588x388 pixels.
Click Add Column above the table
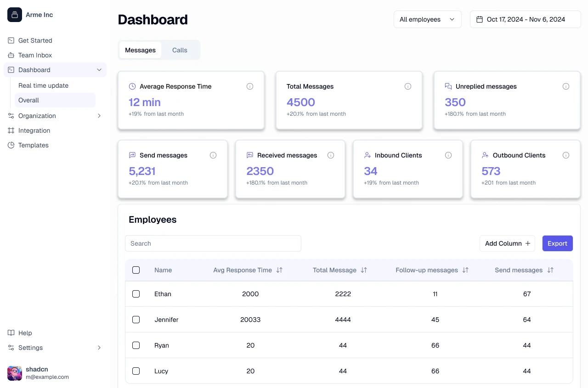[507, 243]
